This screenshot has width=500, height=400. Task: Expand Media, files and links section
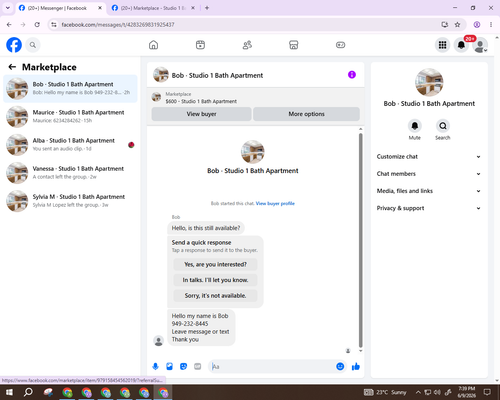[429, 191]
